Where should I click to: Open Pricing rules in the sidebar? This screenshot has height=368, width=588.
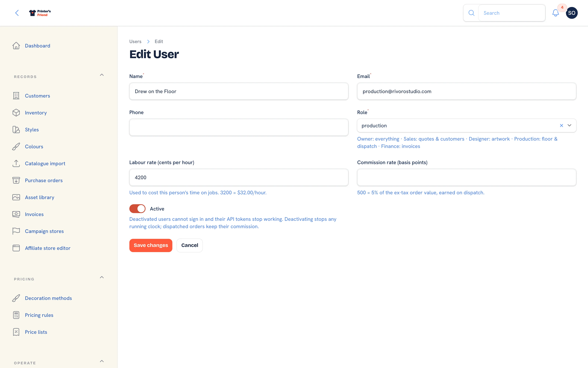[39, 315]
